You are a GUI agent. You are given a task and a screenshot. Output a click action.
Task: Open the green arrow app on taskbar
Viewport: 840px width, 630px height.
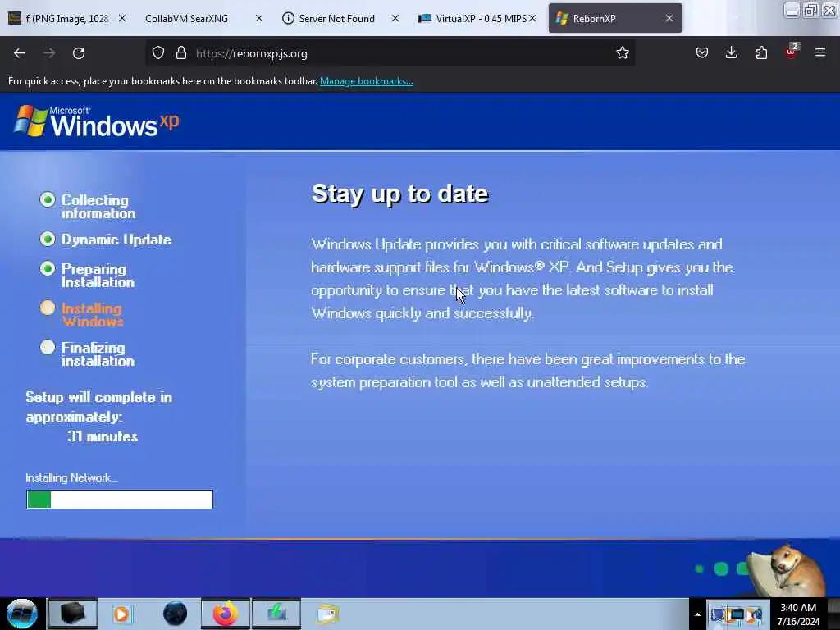[x=276, y=614]
